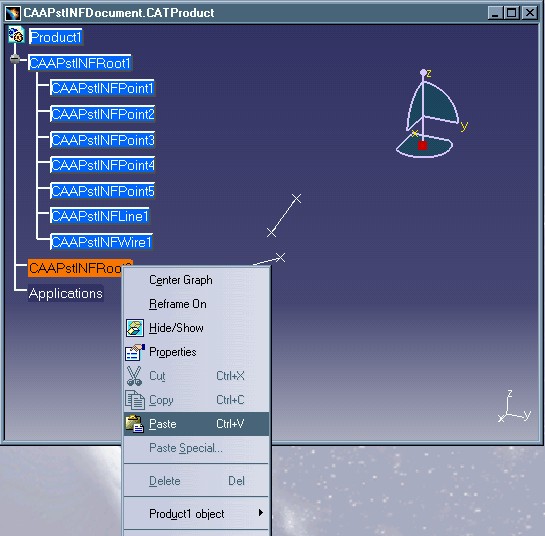Select the CAAPstINFWire1 tree node
The height and width of the screenshot is (536, 545).
pyautogui.click(x=101, y=242)
